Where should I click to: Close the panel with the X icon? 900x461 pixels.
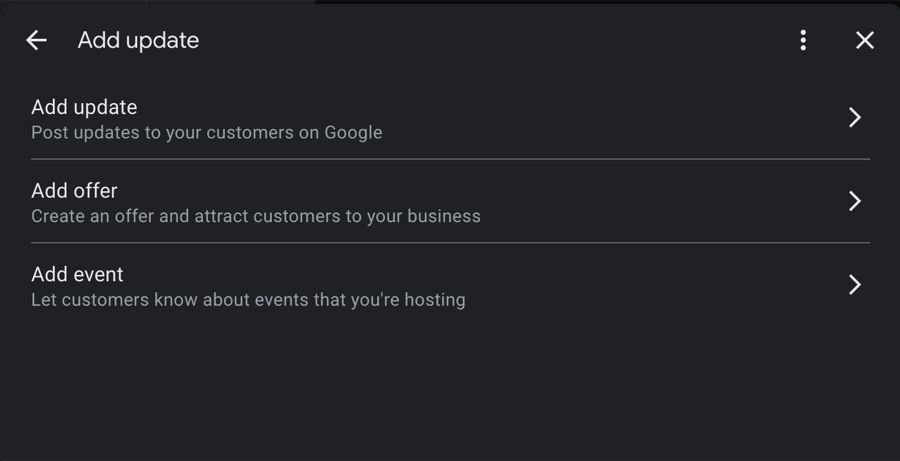coord(865,40)
